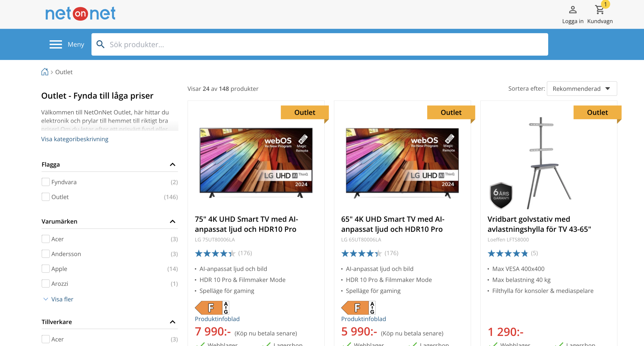
Task: Click Max belastning 40 kg bullet
Action: 521,280
